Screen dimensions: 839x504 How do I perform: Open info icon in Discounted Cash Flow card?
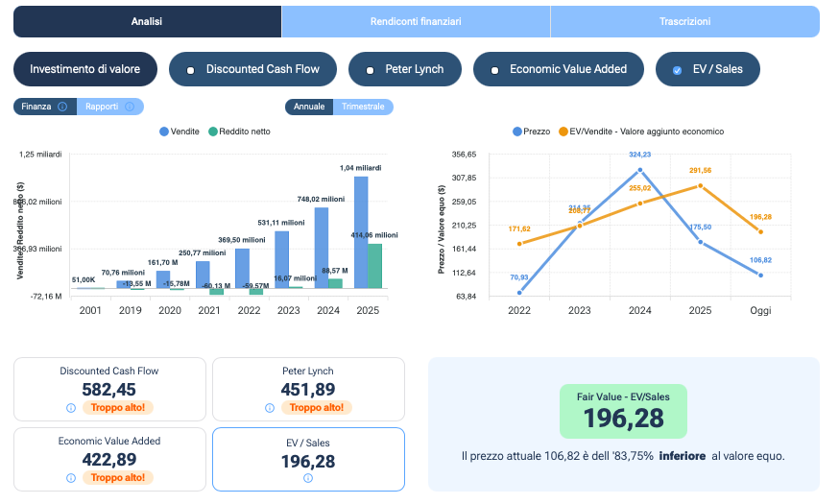[71, 407]
